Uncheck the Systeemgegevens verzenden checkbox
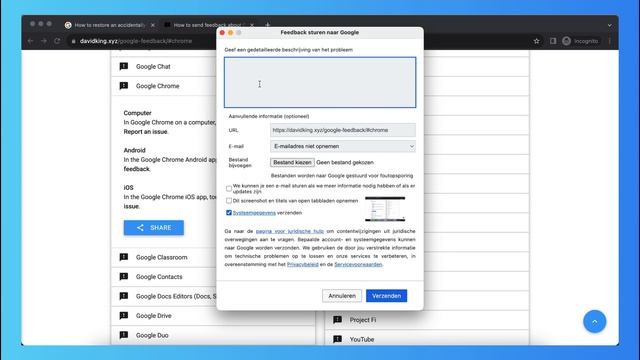The image size is (640, 360). 229,213
